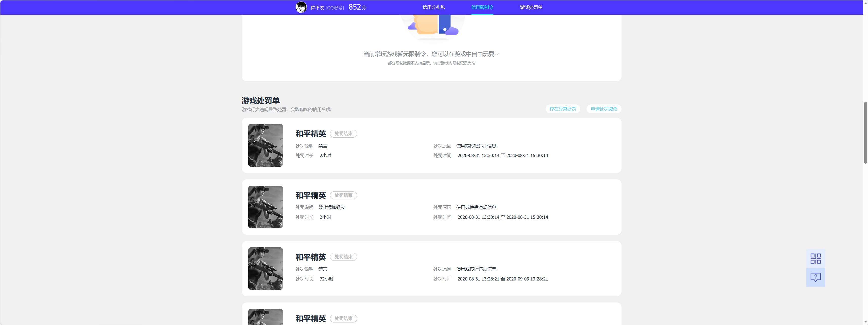The height and width of the screenshot is (325, 868).
Task: Click game thumbnail of 72小时 禁言 record
Action: [x=265, y=268]
